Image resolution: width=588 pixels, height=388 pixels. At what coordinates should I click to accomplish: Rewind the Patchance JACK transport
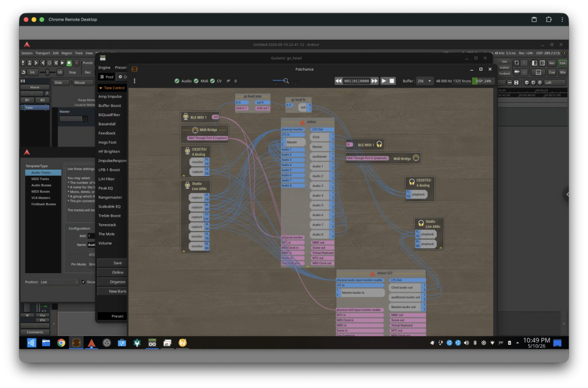(338, 80)
